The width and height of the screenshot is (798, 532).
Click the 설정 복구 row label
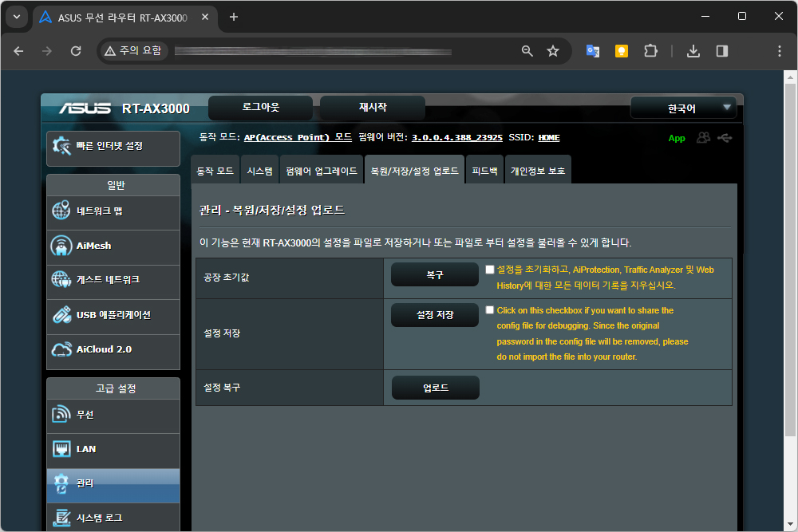coord(222,388)
